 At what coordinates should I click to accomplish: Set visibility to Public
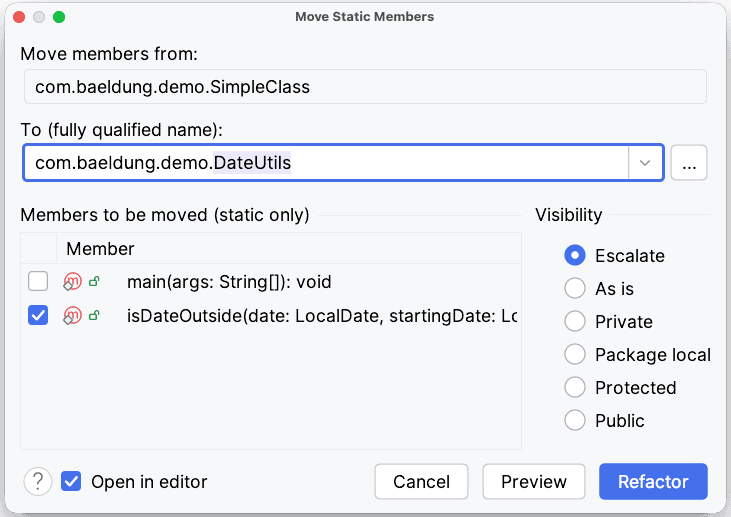pos(575,420)
